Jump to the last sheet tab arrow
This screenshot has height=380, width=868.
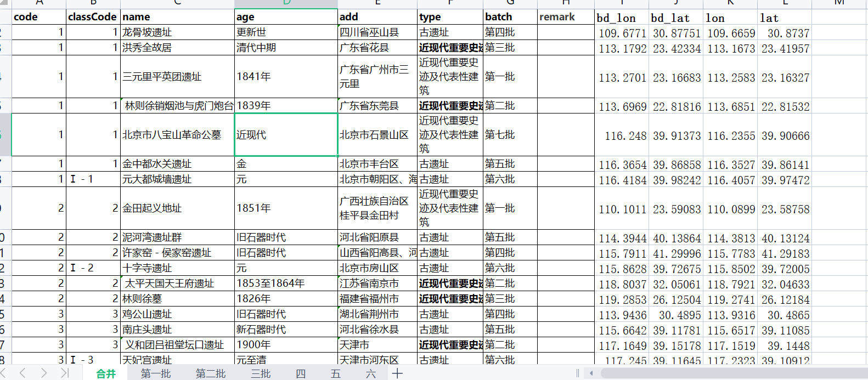pos(64,373)
